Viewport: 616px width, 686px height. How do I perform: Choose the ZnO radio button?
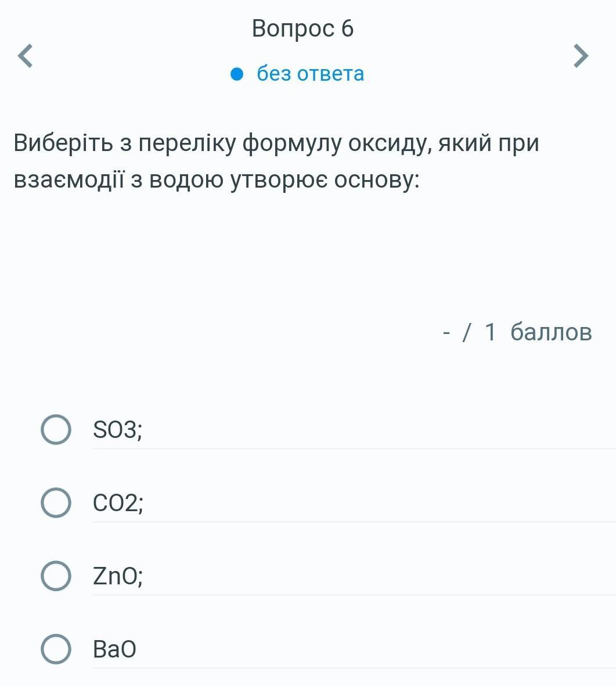pos(56,576)
